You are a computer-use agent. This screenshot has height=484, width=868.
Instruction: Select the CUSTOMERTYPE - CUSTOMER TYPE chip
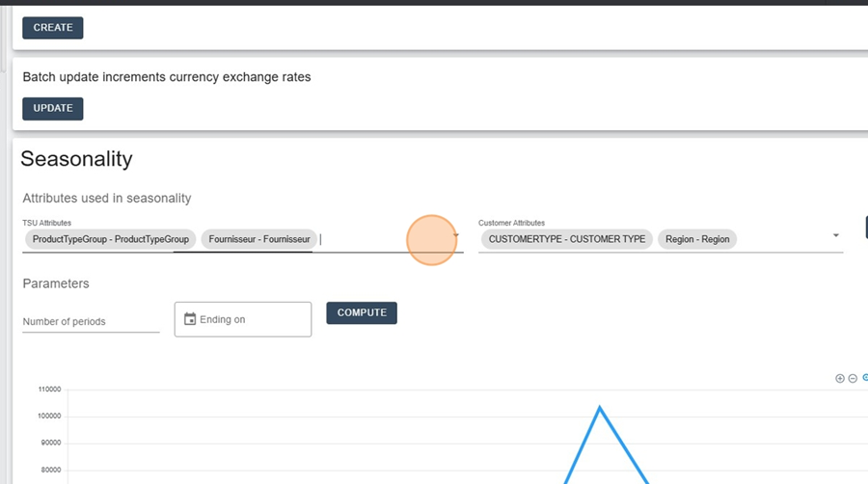(x=567, y=239)
